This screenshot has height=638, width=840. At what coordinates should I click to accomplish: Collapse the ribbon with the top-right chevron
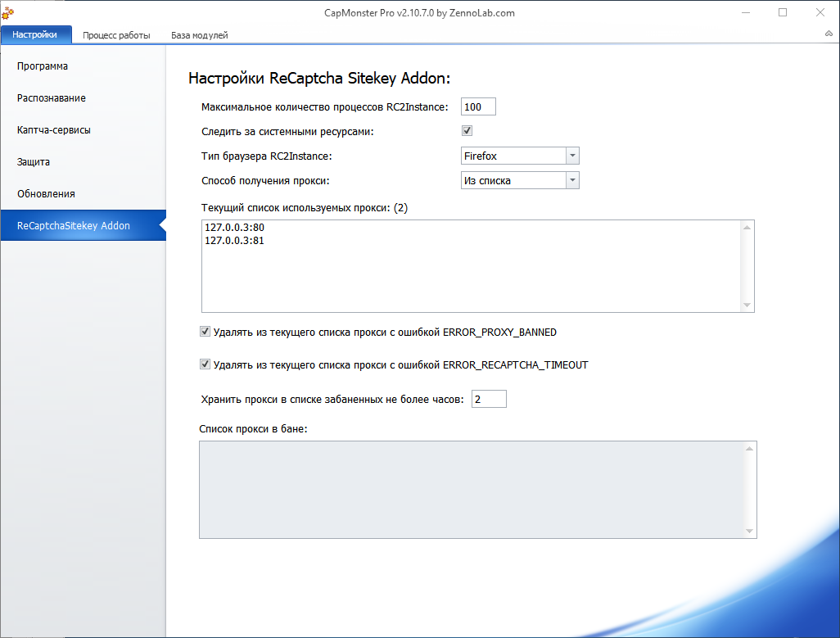coord(829,34)
